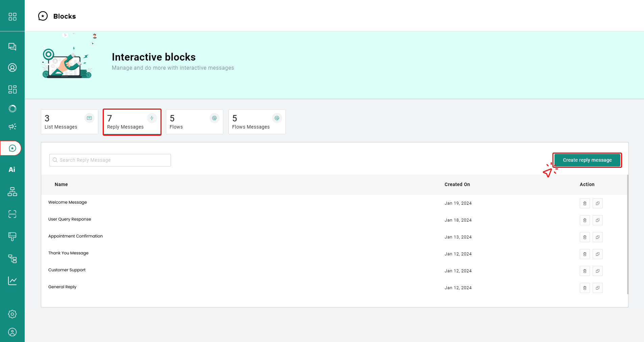Open the chat conversations sidebar icon
644x342 pixels.
tap(12, 47)
